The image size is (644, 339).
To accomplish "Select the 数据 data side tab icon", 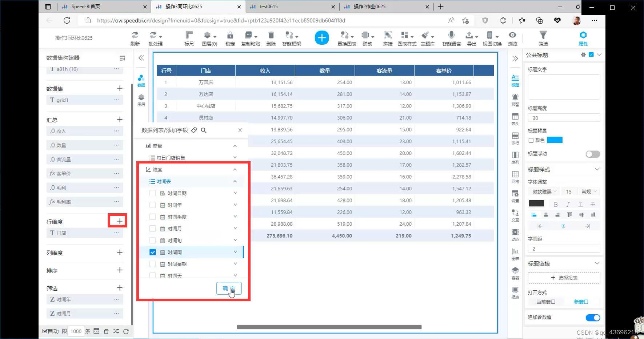I will coord(141,81).
